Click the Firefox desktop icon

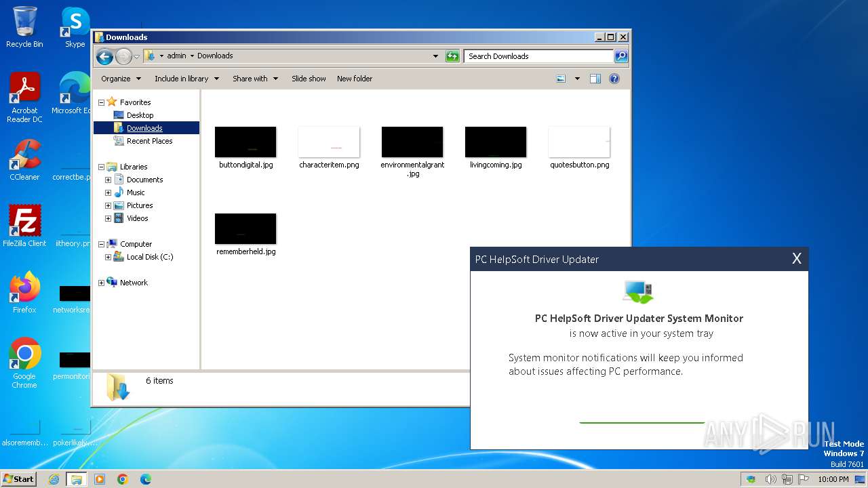tap(24, 292)
